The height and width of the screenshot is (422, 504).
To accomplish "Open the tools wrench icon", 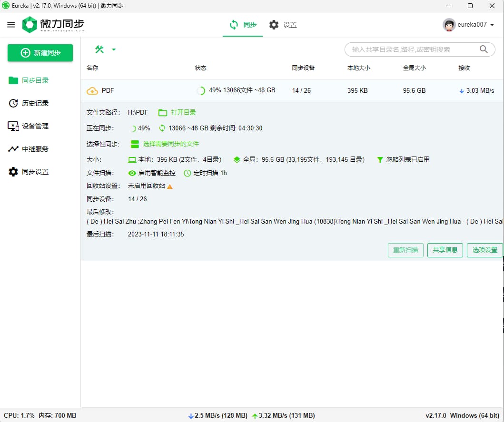I will pyautogui.click(x=99, y=49).
